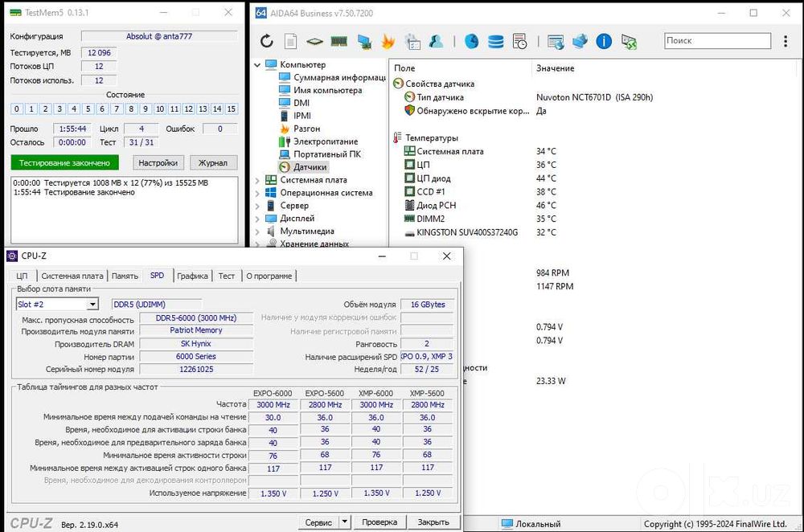Select the Тип датчика row

528,97
